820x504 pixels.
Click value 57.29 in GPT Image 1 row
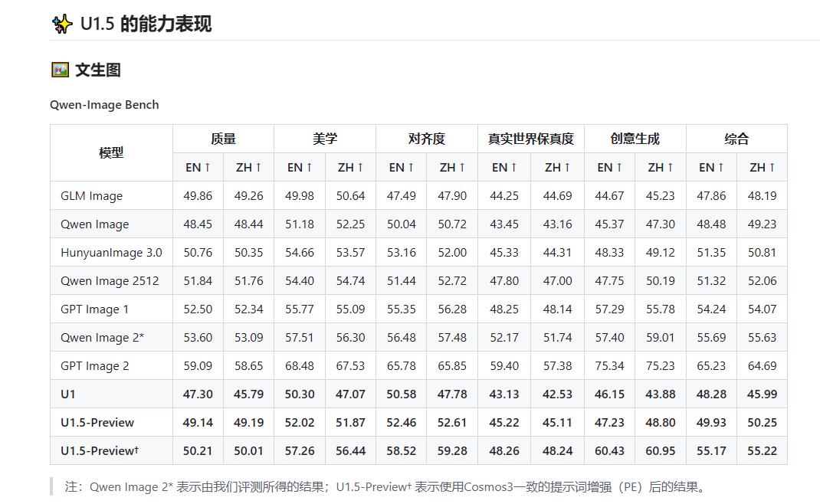click(x=609, y=309)
